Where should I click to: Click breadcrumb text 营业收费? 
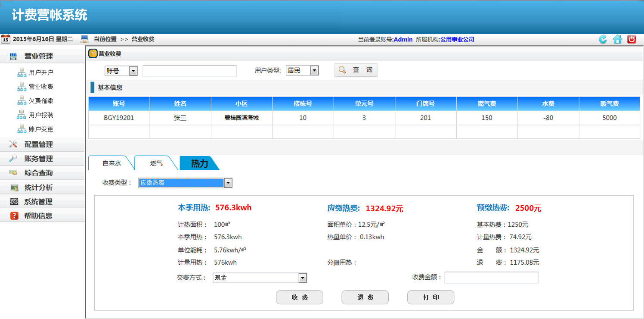(x=143, y=39)
